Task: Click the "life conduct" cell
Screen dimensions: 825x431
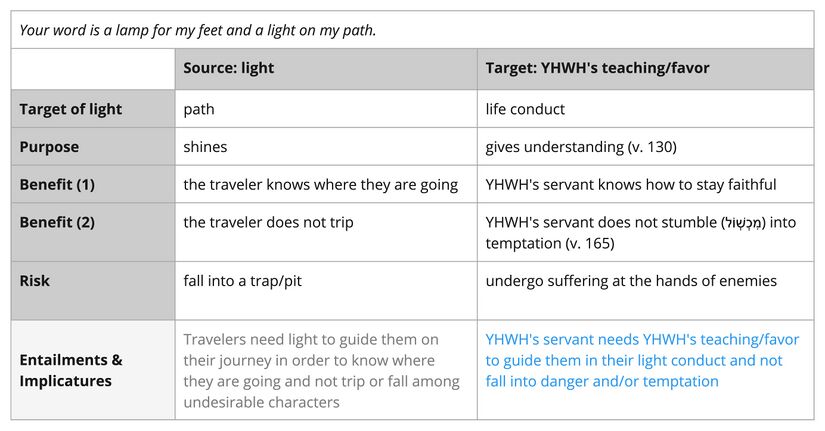Action: [525, 109]
